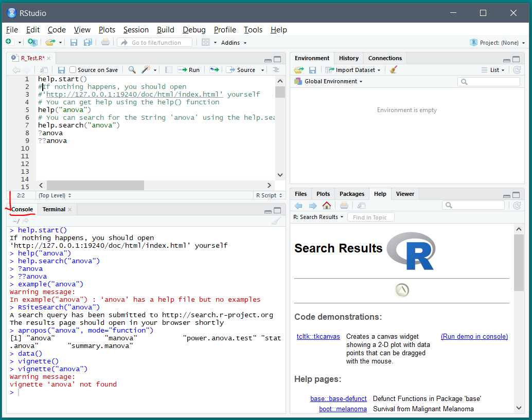Open the List view dropdown in Environment
This screenshot has width=532, height=420.
492,69
